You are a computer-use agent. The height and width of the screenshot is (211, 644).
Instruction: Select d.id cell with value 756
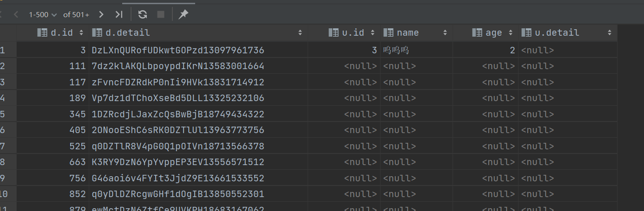(x=53, y=178)
